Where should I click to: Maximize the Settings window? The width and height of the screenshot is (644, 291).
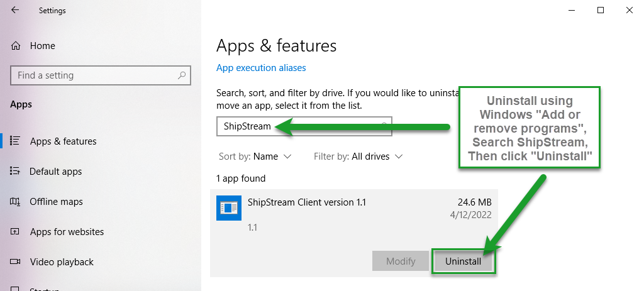click(x=601, y=10)
